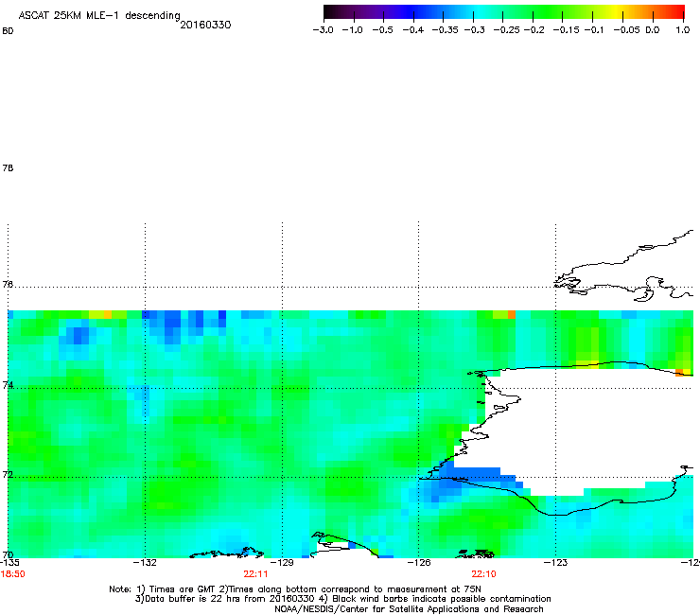The width and height of the screenshot is (700, 615).
Task: Click the 0.0 color scale label
Action: pyautogui.click(x=653, y=30)
